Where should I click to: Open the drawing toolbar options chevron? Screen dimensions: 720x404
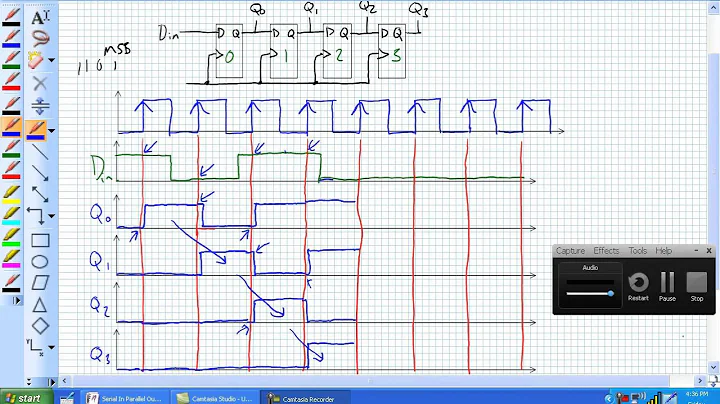(28, 382)
